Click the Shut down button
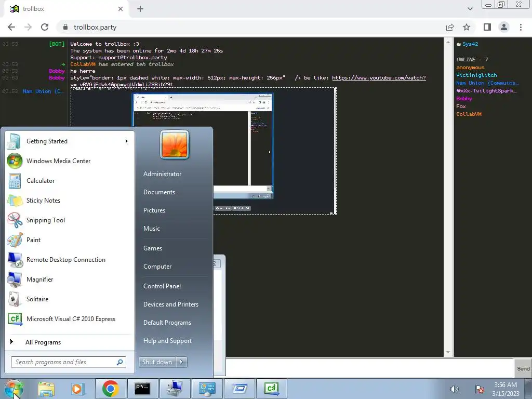Image resolution: width=532 pixels, height=399 pixels. tap(157, 362)
